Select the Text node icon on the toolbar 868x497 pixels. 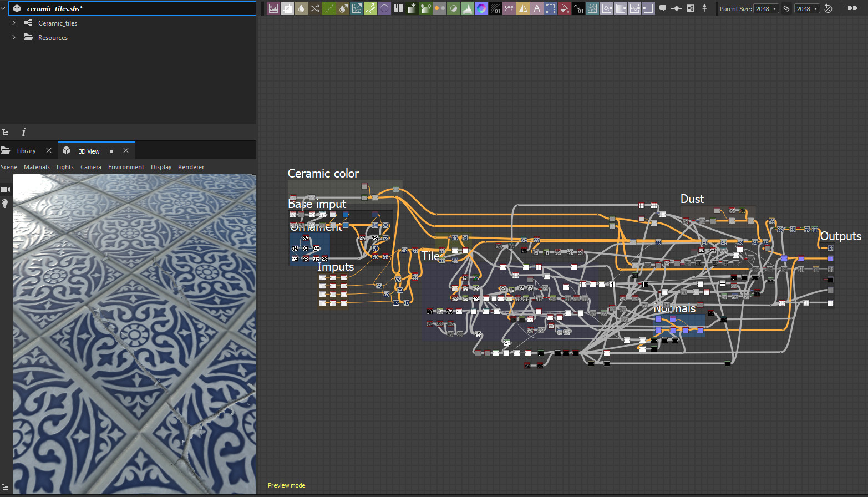tap(537, 8)
